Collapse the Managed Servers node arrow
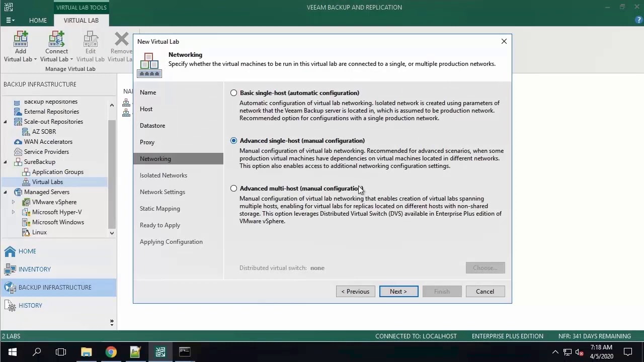 pyautogui.click(x=6, y=192)
